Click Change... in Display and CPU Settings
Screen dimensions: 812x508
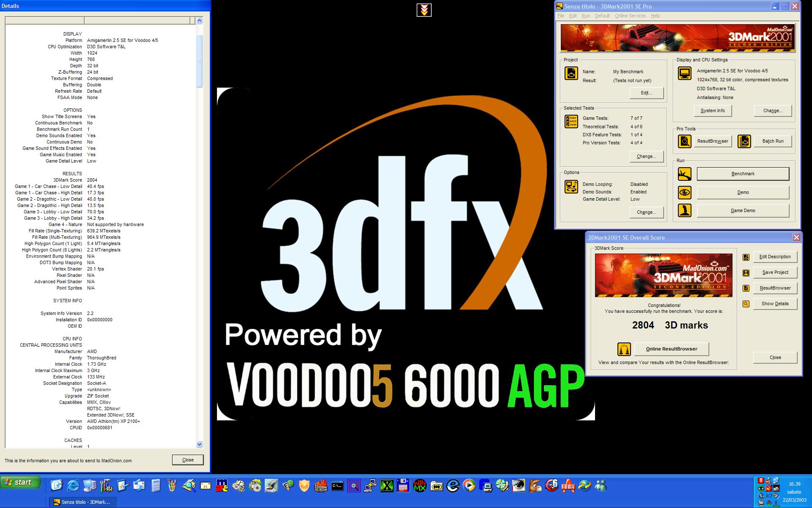(x=773, y=111)
